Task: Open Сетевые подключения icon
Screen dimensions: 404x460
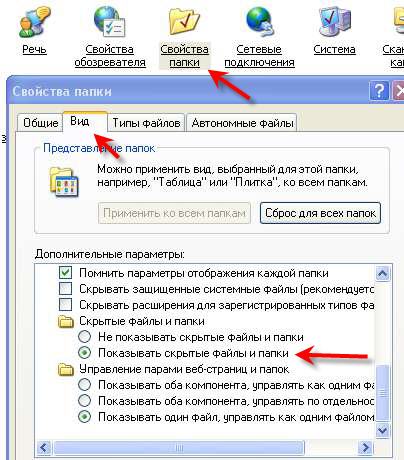Action: click(260, 21)
